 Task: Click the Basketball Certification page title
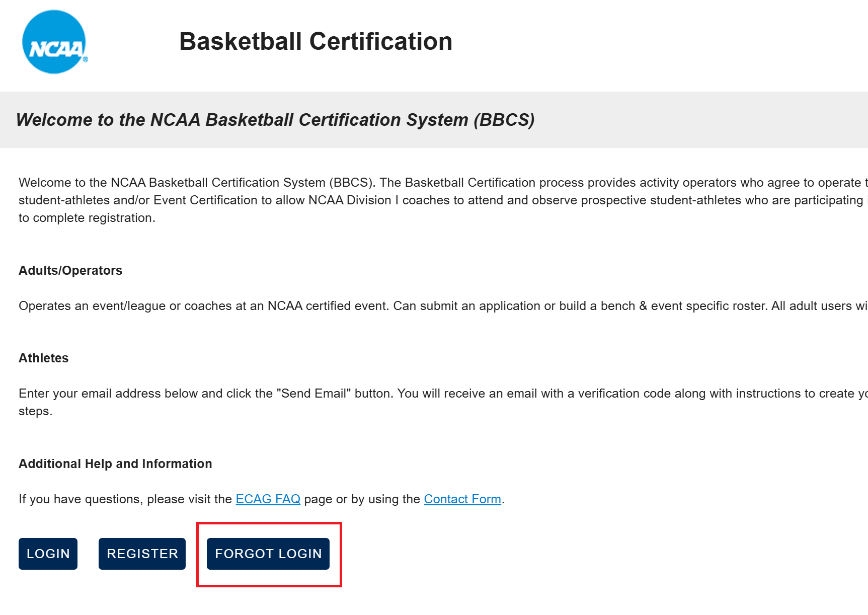click(x=315, y=41)
